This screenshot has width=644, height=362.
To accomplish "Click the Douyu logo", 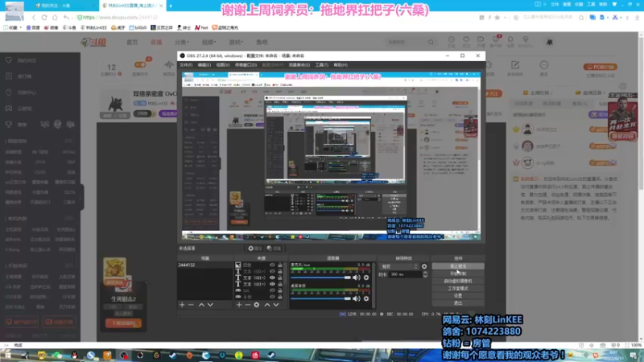I will (94, 42).
